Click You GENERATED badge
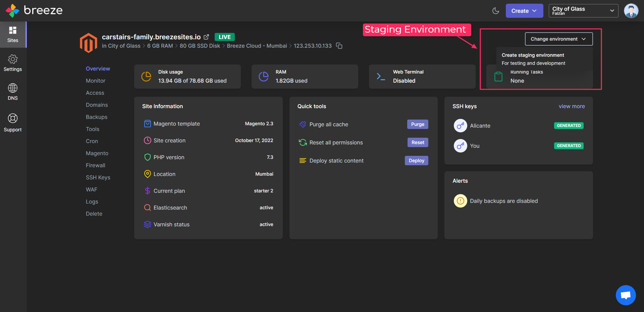Viewport: 644px width, 312px height. pyautogui.click(x=569, y=146)
